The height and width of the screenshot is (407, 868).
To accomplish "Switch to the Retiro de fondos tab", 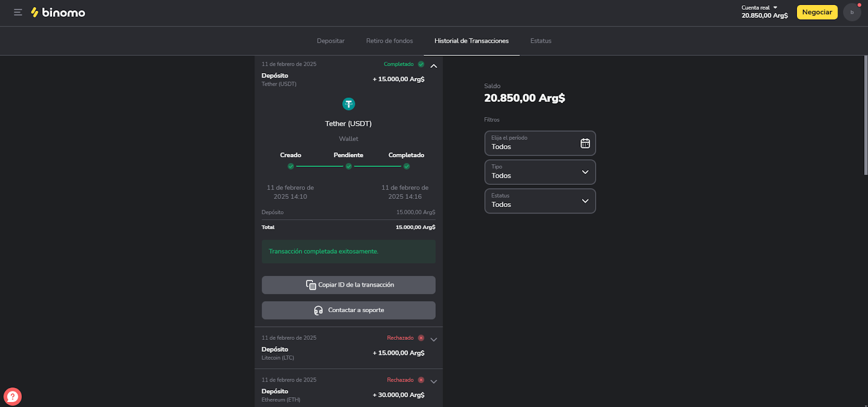I will pos(389,41).
